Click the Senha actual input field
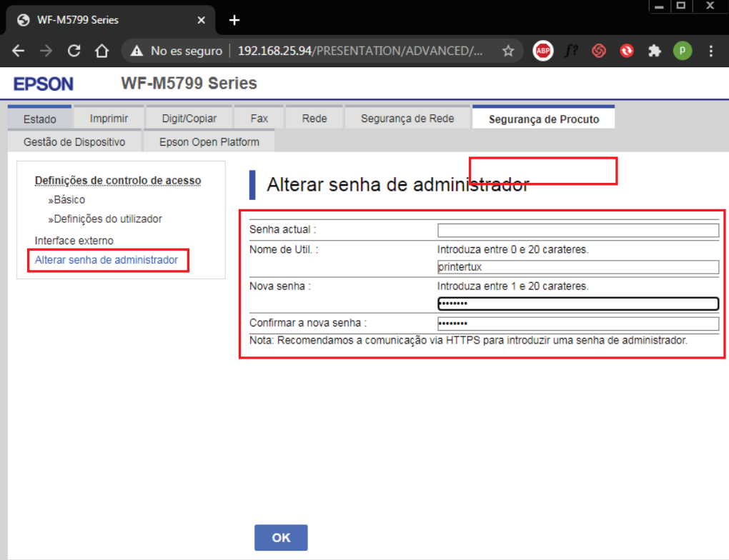Viewport: 729px width, 560px height. 577,230
